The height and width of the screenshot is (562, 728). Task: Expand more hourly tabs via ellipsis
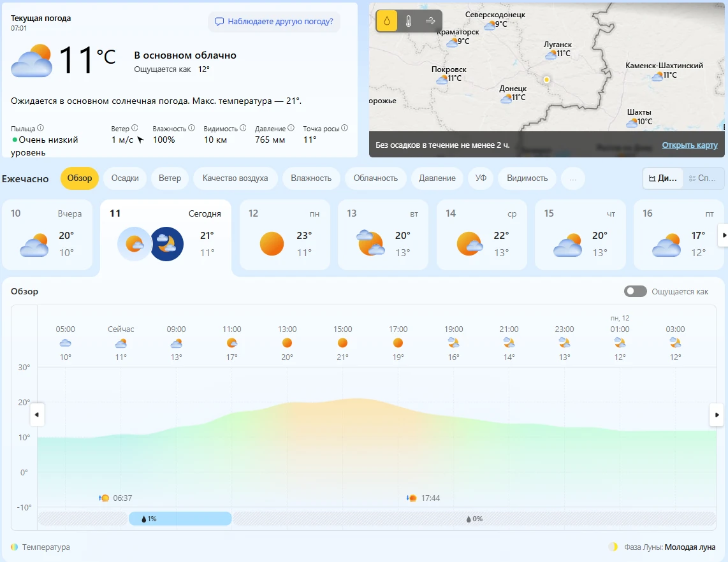(x=573, y=178)
